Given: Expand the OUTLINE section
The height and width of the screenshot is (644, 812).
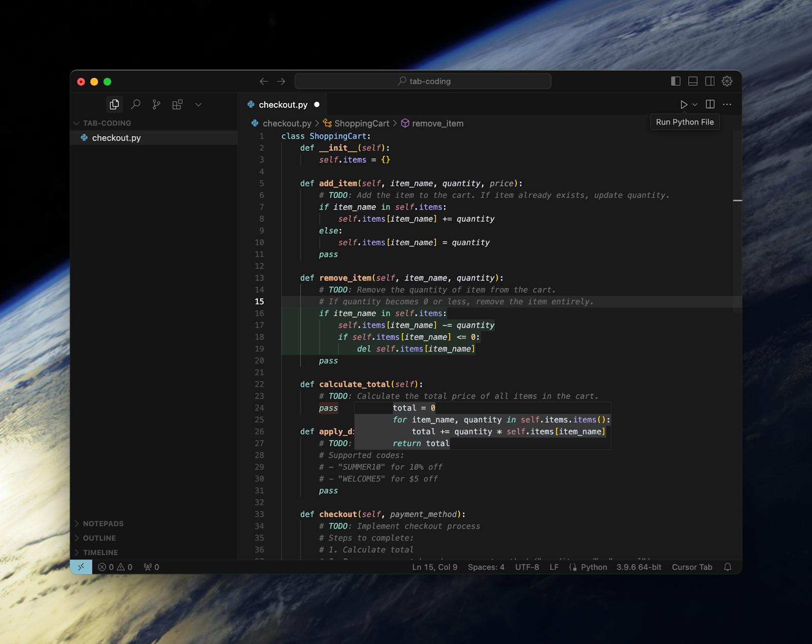Looking at the screenshot, I should tap(99, 538).
